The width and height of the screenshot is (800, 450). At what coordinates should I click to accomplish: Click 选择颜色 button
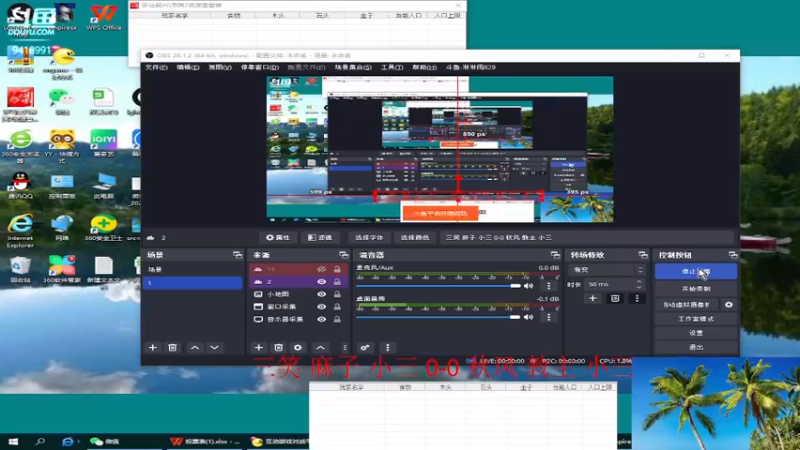click(x=414, y=237)
